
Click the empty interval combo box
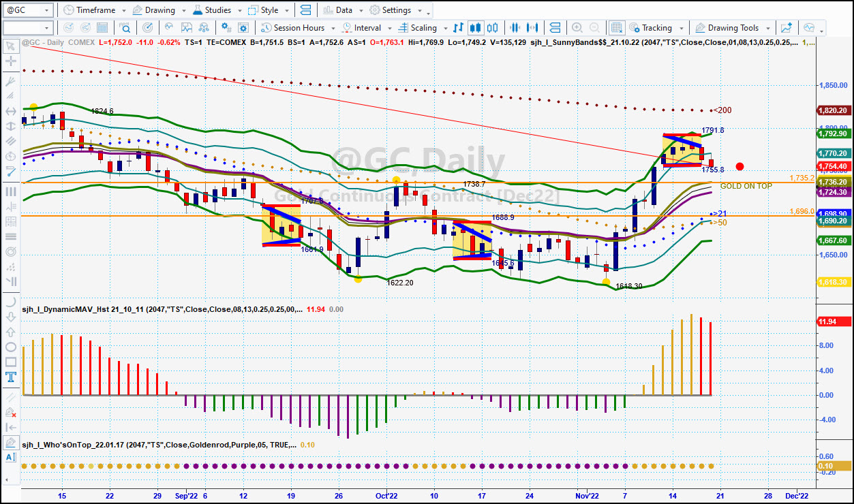click(28, 28)
